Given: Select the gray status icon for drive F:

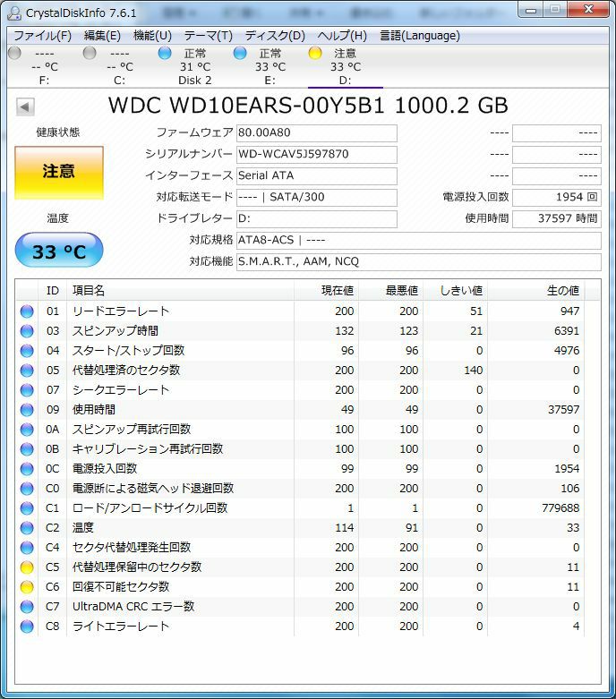Looking at the screenshot, I should [14, 53].
